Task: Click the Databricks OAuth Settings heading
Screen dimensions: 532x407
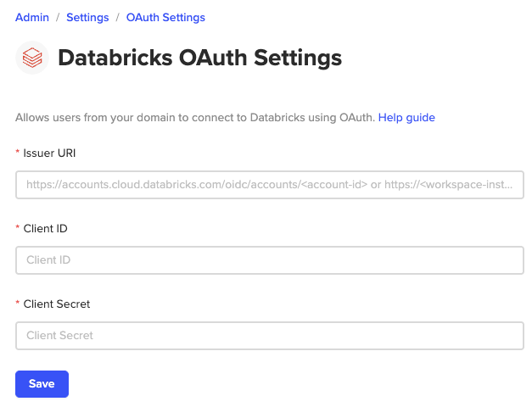Action: [199, 58]
